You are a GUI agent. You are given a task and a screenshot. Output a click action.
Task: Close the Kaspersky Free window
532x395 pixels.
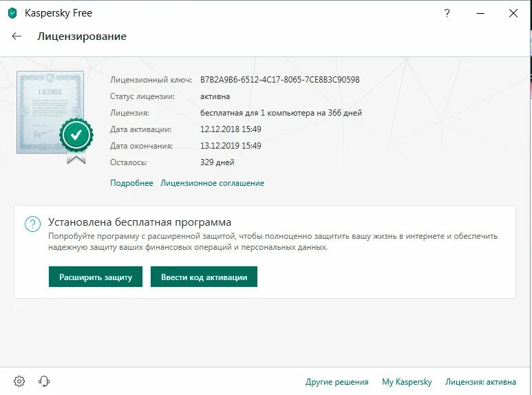(x=513, y=13)
